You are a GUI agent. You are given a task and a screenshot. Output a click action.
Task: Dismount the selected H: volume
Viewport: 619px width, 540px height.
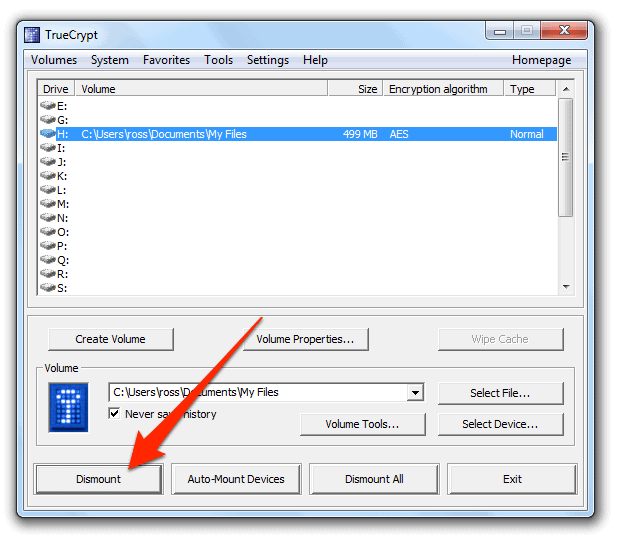click(x=98, y=479)
